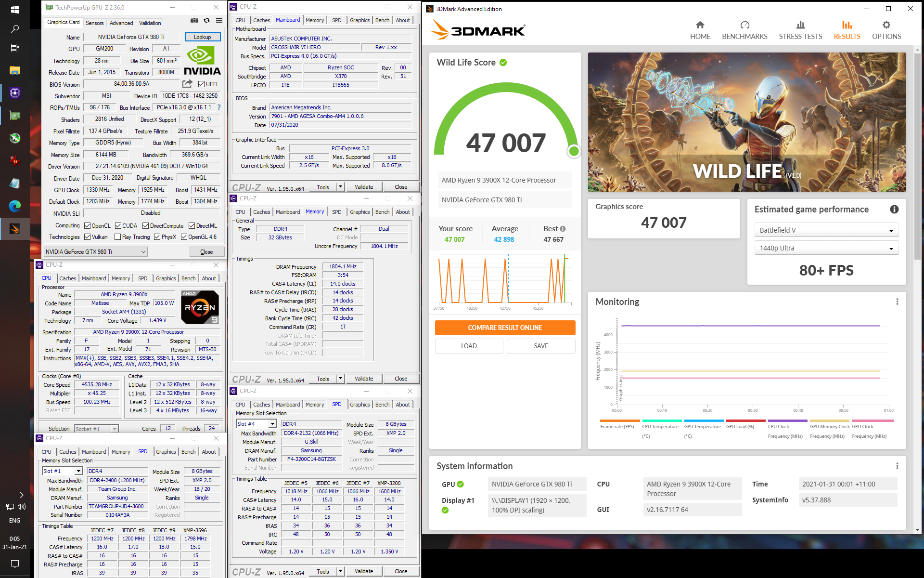Open the volume control in system tray
The width and height of the screenshot is (924, 578).
click(22, 507)
